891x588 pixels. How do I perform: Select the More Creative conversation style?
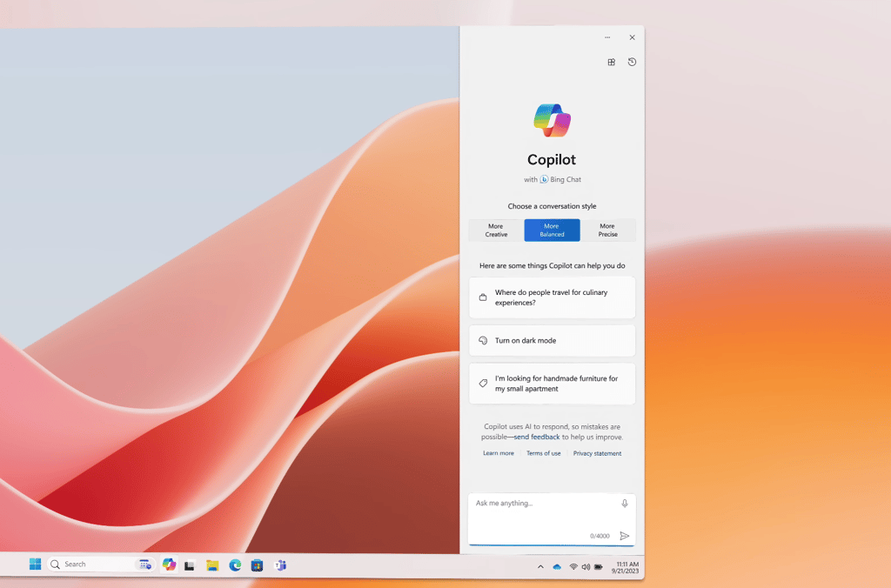(x=496, y=231)
